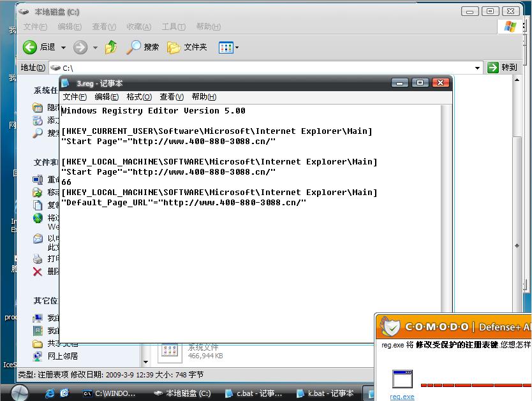Open the 搜索 search pane in Explorer
The image size is (532, 401).
[142, 47]
